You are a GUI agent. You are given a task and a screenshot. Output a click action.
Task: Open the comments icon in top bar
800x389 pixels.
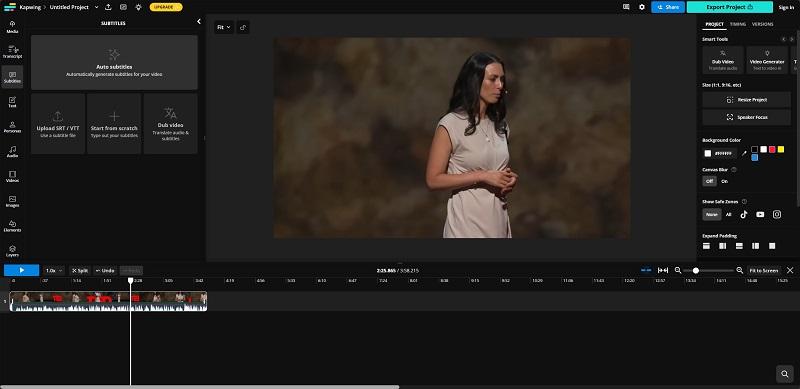tap(626, 7)
